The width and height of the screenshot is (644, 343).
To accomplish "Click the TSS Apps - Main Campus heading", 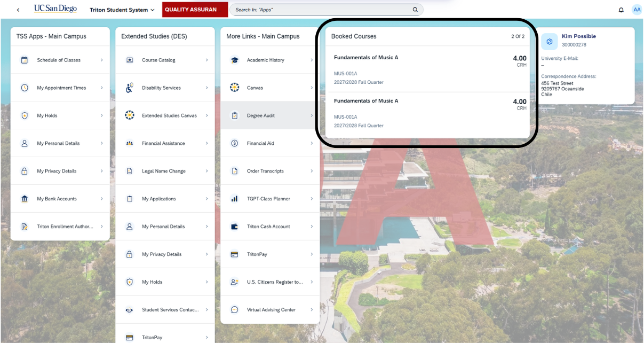I will 51,36.
